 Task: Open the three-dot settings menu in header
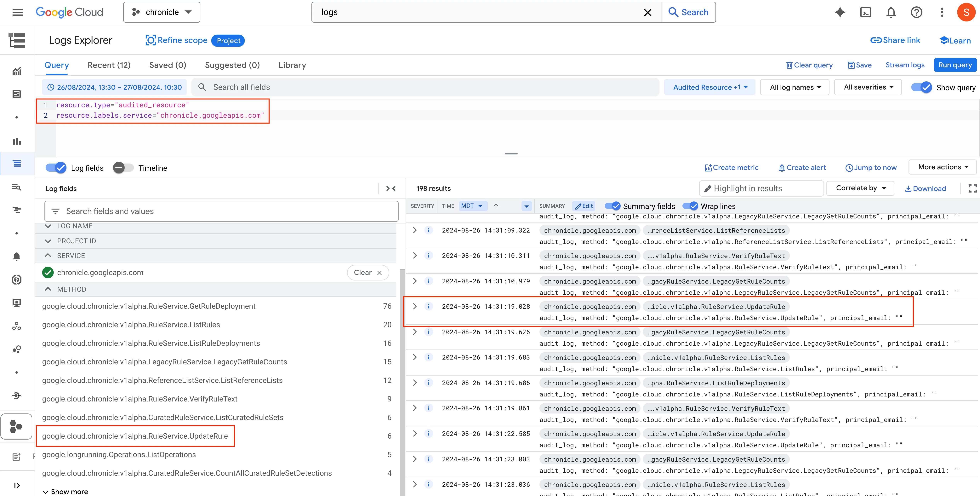tap(942, 12)
